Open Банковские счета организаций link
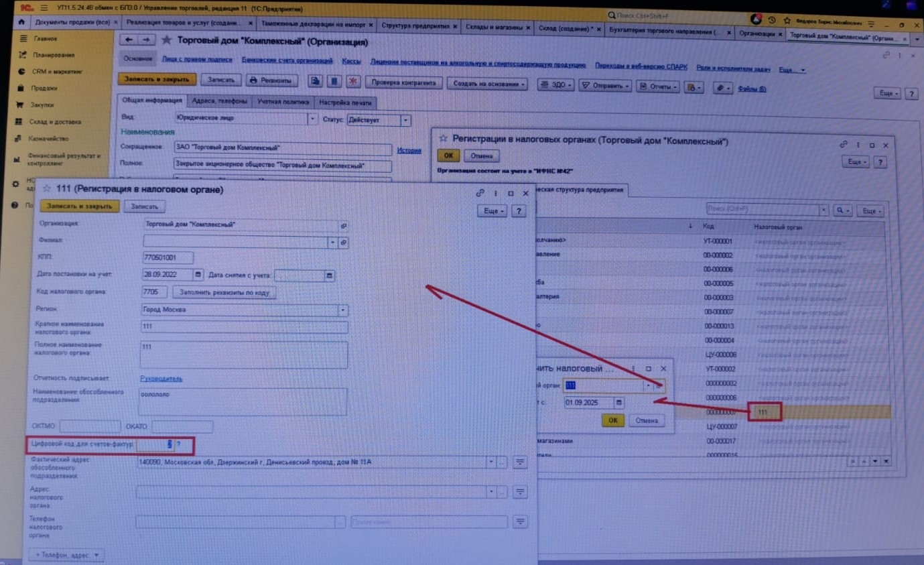Screen dimensions: 924x565 (x=287, y=60)
